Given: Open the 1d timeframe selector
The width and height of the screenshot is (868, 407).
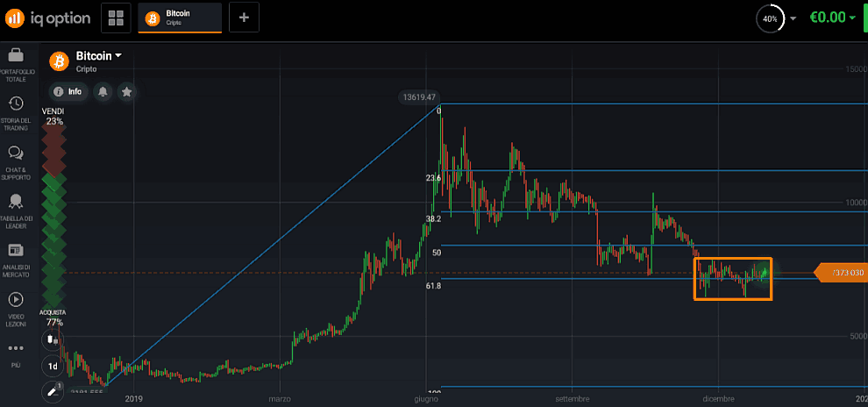Looking at the screenshot, I should (52, 366).
